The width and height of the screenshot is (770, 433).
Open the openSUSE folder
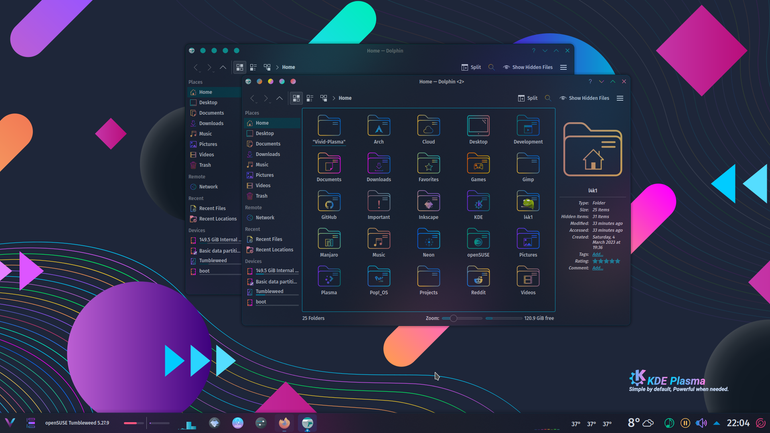click(478, 243)
